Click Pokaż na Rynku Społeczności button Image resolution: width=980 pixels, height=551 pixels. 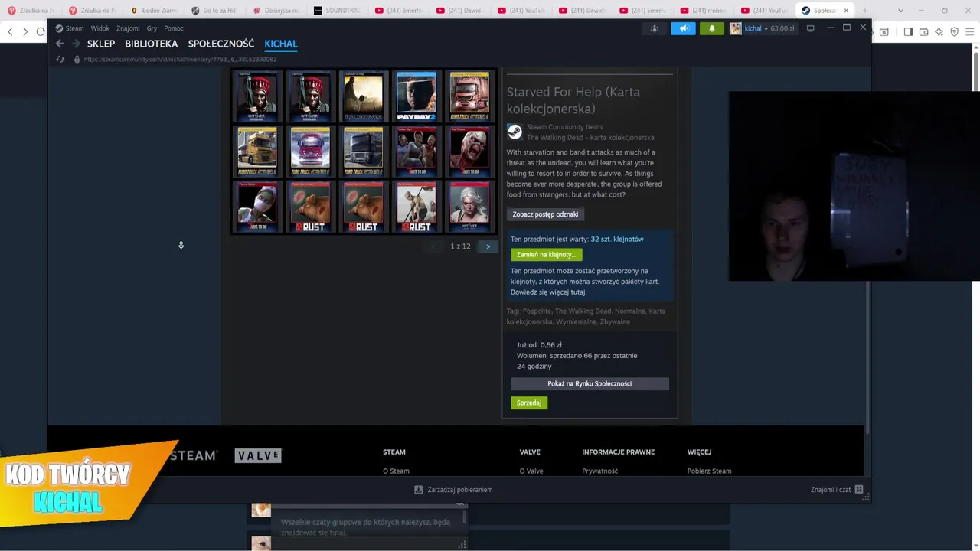(590, 383)
